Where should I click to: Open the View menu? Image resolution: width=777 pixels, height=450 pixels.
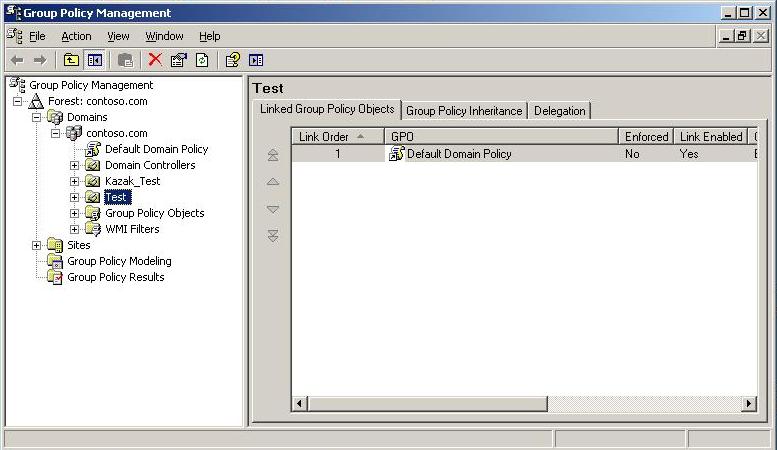pyautogui.click(x=118, y=36)
